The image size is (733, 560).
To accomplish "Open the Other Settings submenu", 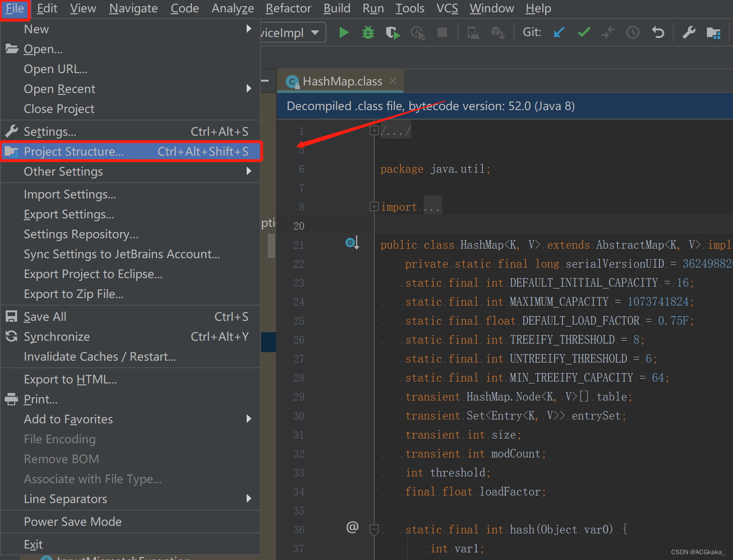I will tap(63, 171).
